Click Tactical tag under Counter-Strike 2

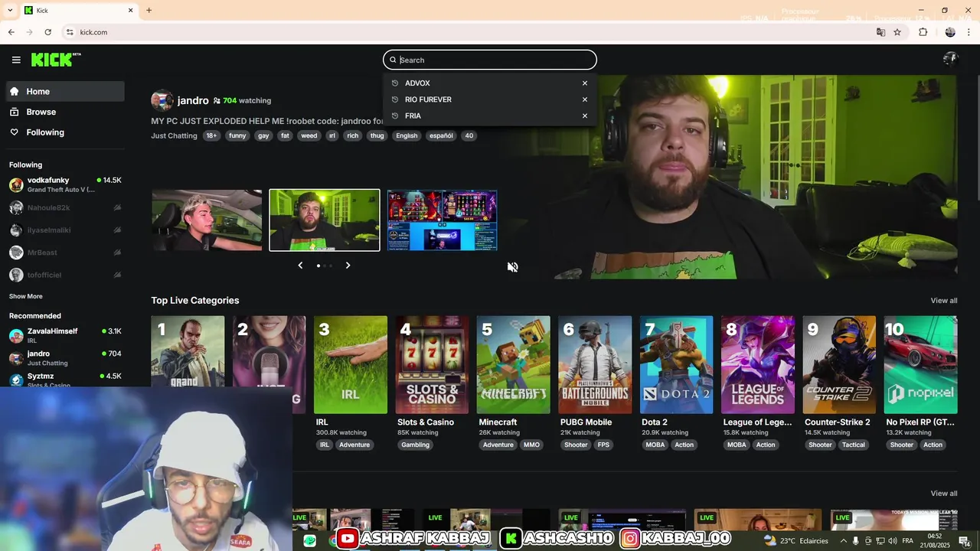pos(854,445)
